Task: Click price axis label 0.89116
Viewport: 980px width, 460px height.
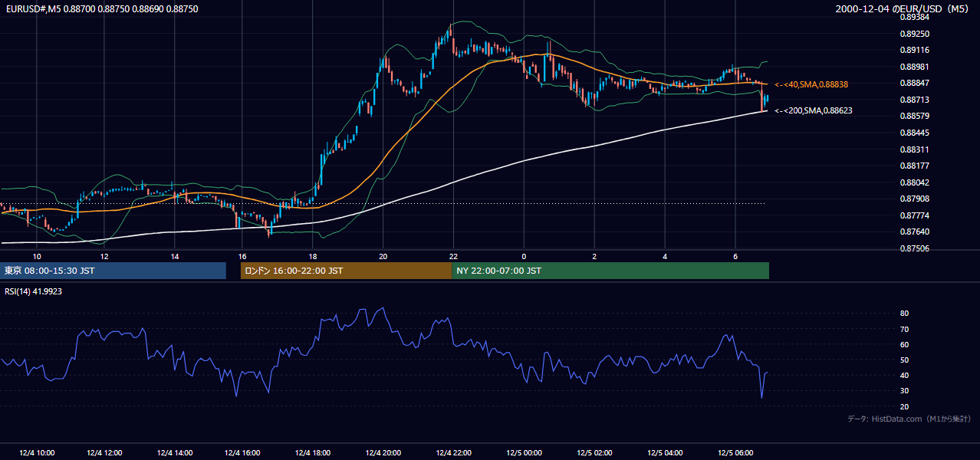Action: (x=914, y=50)
